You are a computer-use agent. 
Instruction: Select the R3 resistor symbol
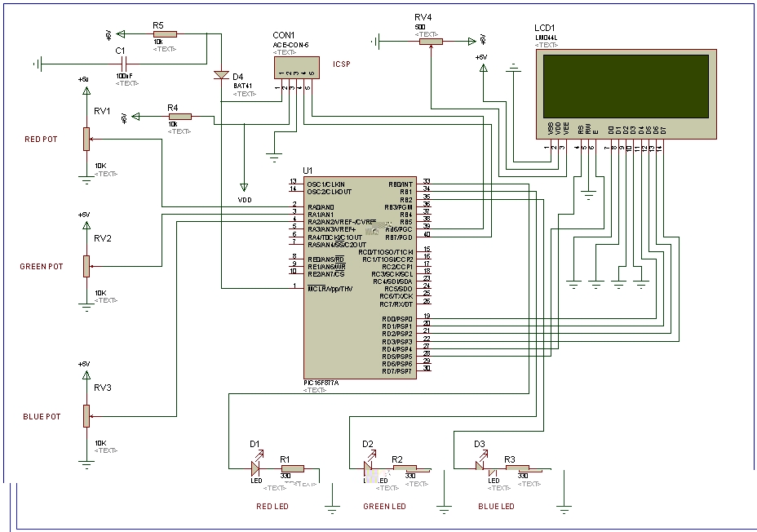tap(517, 468)
